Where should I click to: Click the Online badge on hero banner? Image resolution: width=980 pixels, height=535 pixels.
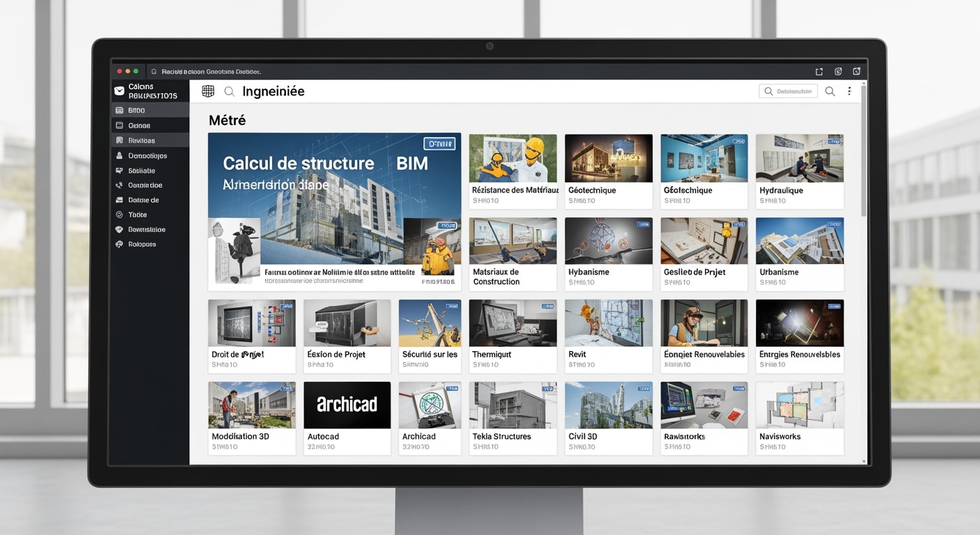439,144
